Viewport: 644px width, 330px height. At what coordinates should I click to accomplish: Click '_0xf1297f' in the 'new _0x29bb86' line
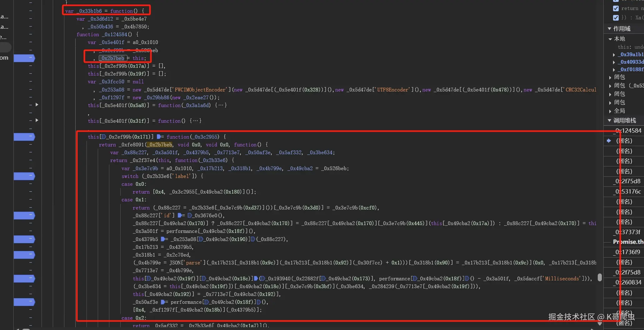pyautogui.click(x=112, y=97)
